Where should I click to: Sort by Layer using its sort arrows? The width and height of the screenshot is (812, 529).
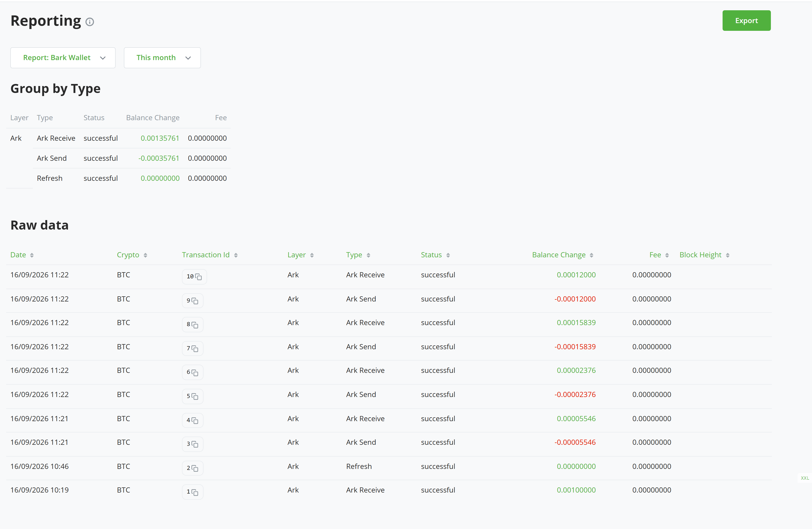pyautogui.click(x=312, y=255)
